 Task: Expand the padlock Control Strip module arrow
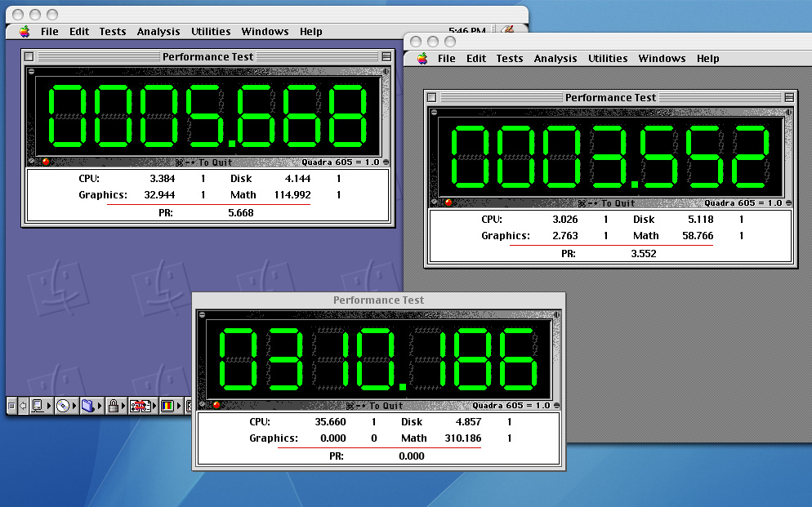125,406
